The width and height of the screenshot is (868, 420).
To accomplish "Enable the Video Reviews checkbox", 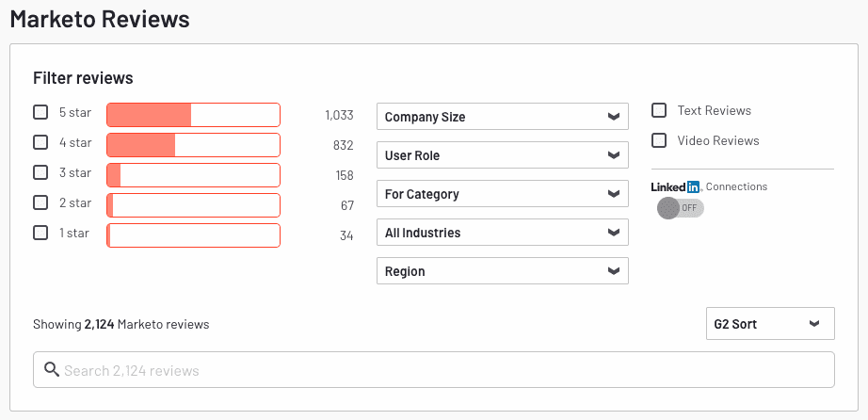I will click(x=659, y=140).
